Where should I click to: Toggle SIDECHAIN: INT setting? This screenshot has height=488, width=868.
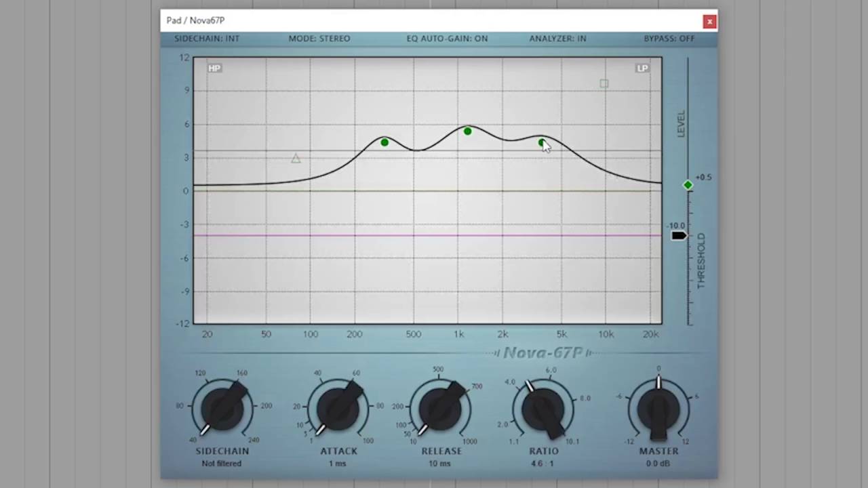coord(207,39)
